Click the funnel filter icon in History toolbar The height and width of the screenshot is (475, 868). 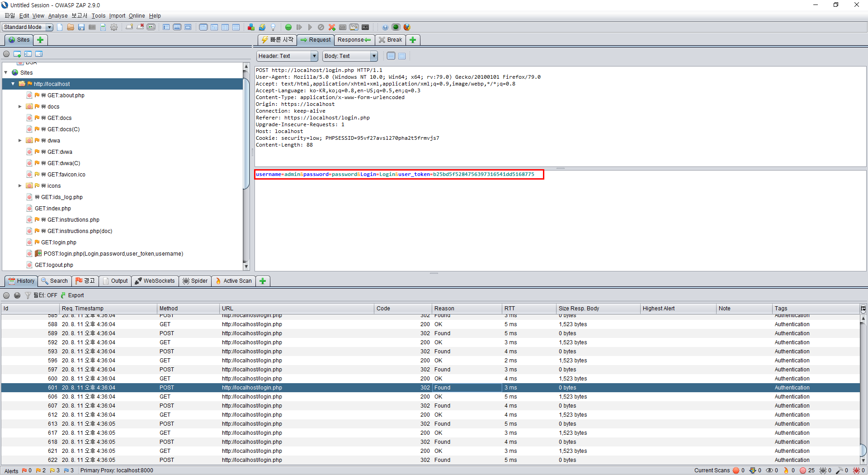[28, 295]
